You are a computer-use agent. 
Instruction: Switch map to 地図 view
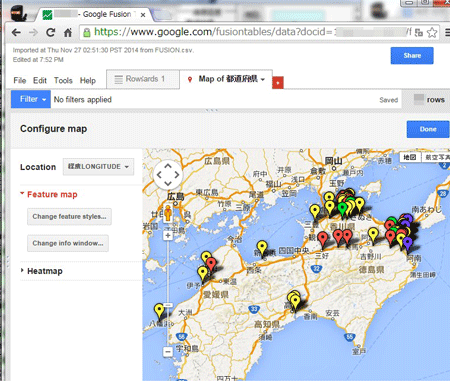click(x=410, y=157)
